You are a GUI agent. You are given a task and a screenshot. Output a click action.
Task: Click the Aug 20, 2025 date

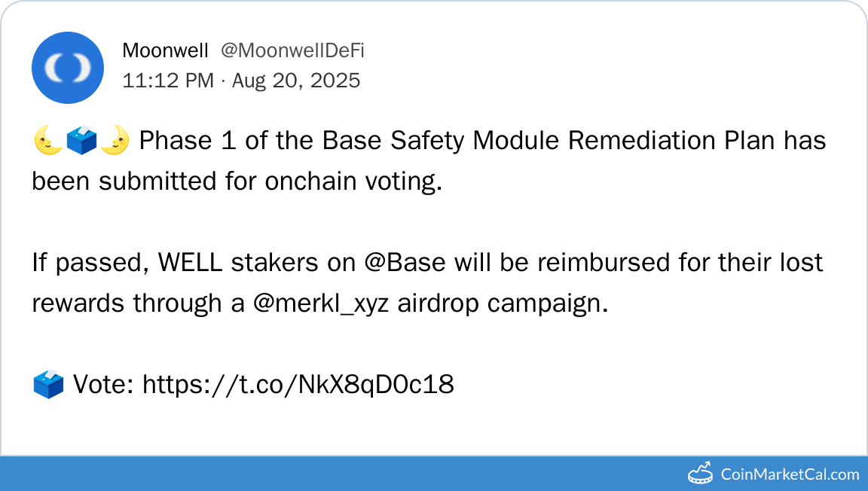pyautogui.click(x=296, y=81)
